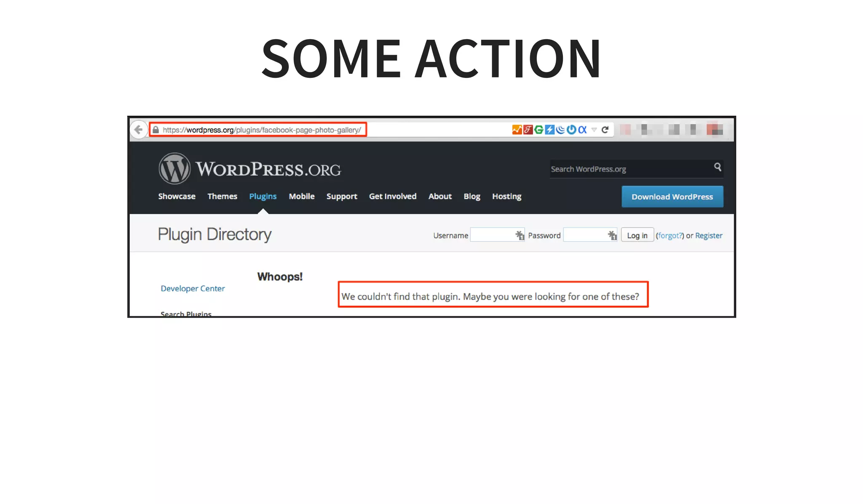Click the orange Google Analytics extension icon
The image size is (863, 504).
point(517,130)
